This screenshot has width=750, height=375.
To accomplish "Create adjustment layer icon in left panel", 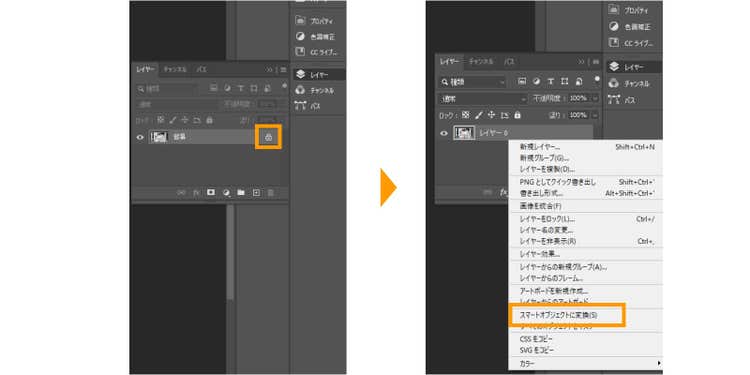I will click(x=226, y=192).
